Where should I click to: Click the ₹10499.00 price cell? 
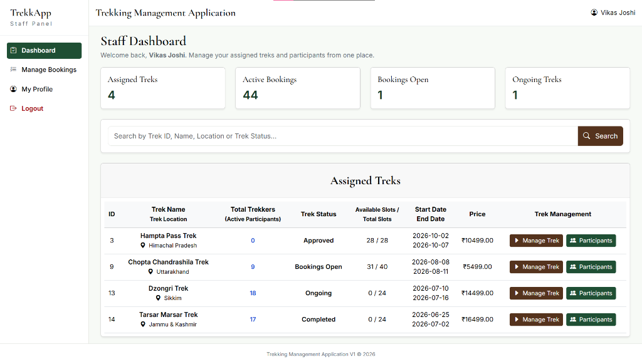(477, 241)
